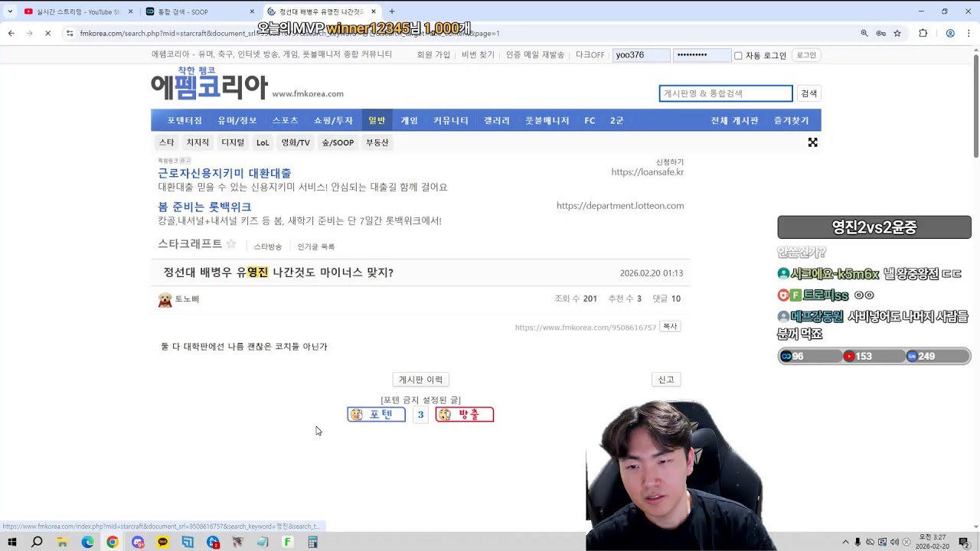Open 인기글 목록 link
The height and width of the screenshot is (551, 980).
(316, 246)
